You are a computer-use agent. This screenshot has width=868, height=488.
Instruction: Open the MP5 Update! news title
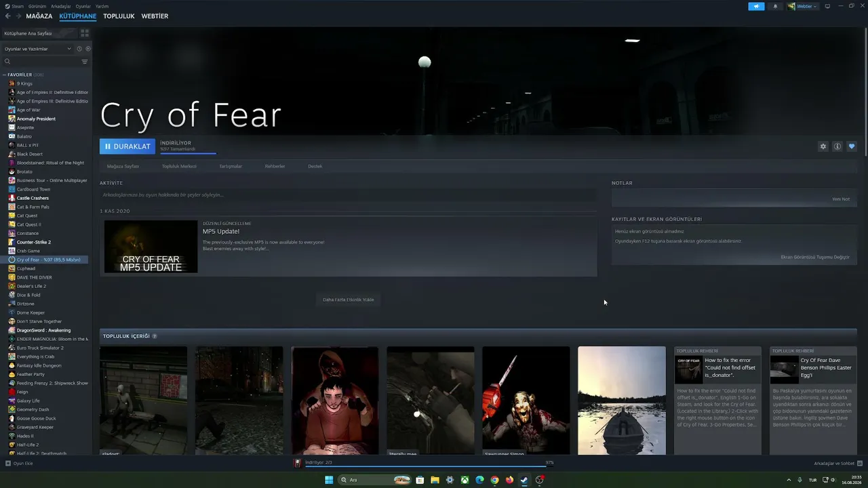[x=221, y=231]
